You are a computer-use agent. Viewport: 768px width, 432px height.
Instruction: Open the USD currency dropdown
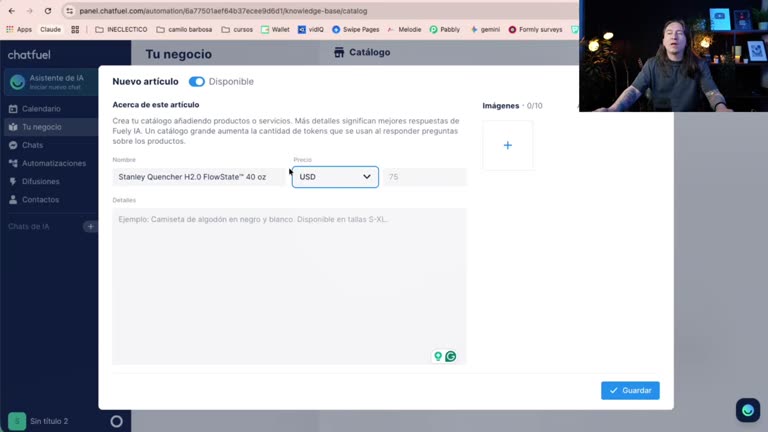tap(335, 177)
